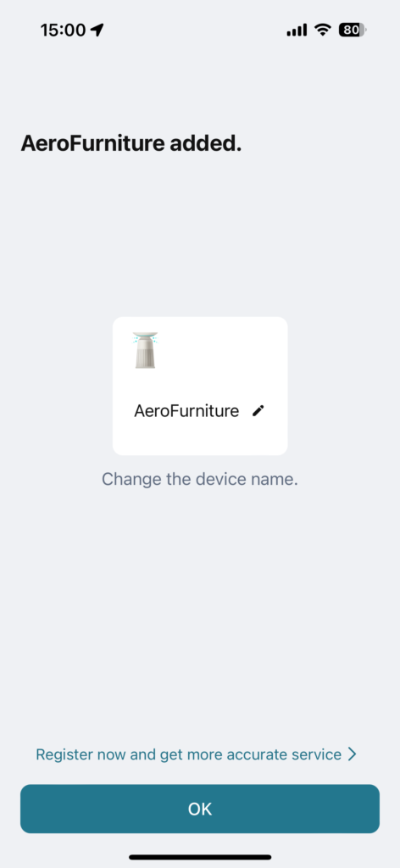Tap the location arrow in status bar

[97, 30]
